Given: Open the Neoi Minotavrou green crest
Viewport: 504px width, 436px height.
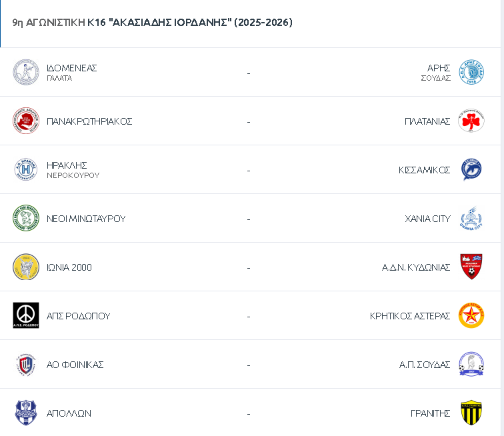Looking at the screenshot, I should point(26,219).
